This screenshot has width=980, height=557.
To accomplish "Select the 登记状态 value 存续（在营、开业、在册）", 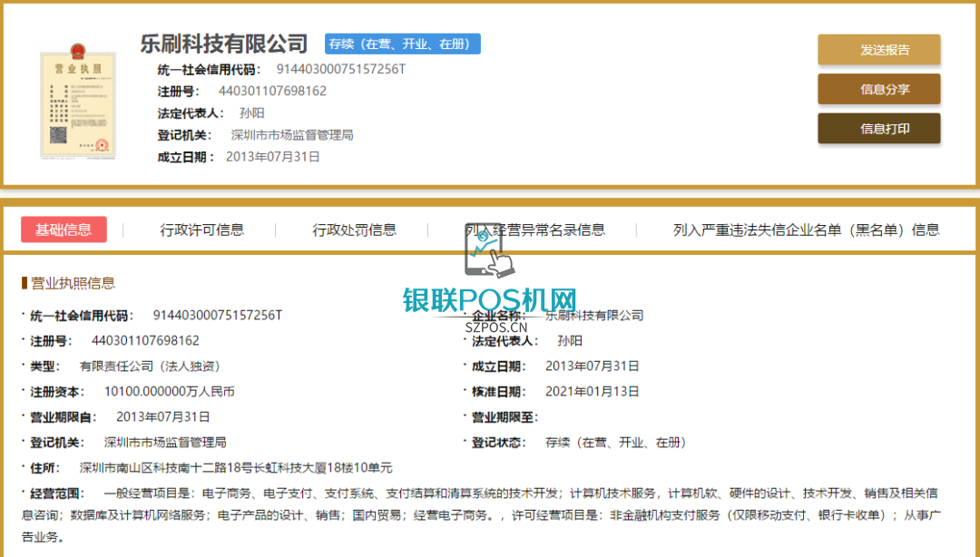I will point(616,443).
